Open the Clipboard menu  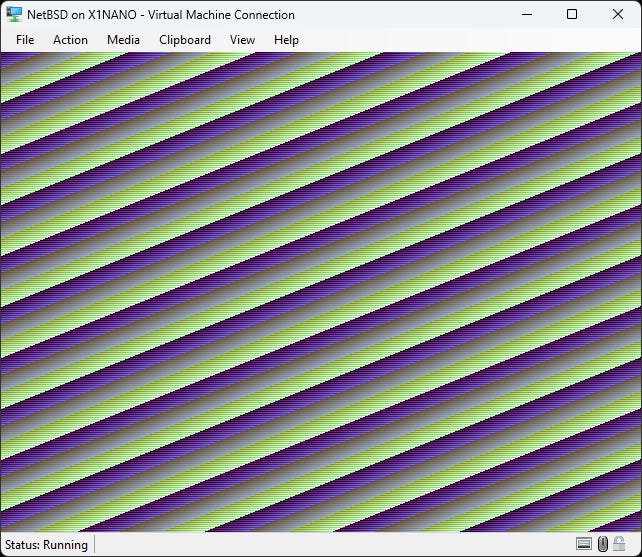click(x=185, y=40)
